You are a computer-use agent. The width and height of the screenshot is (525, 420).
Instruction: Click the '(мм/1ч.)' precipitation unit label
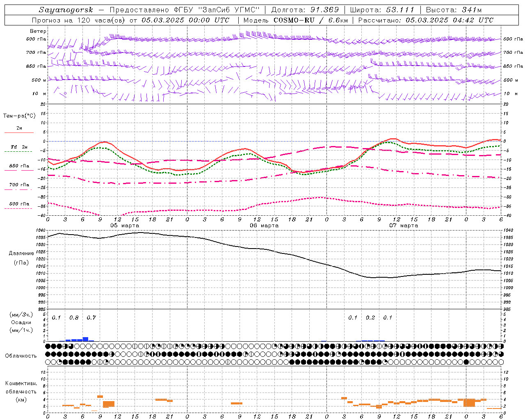coord(21,330)
